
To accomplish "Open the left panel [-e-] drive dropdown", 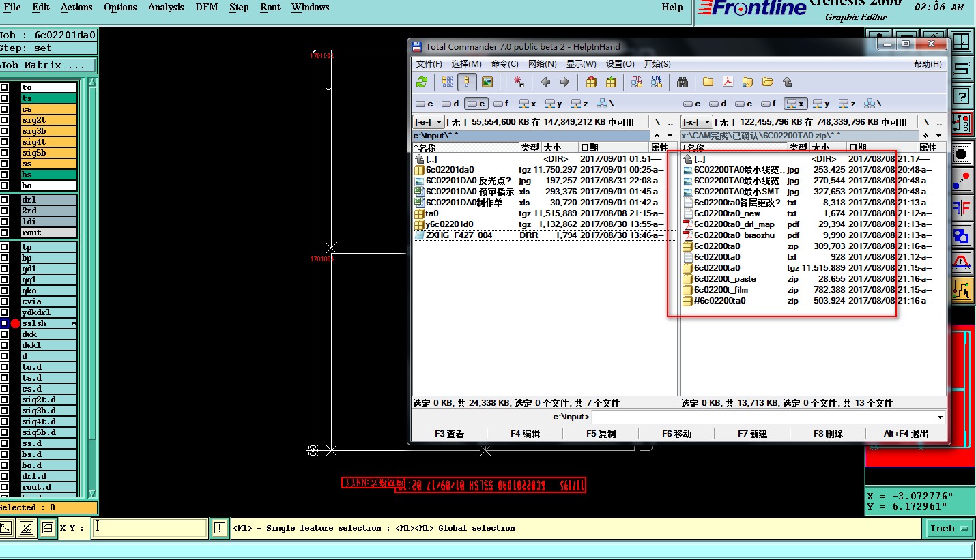I will (429, 122).
